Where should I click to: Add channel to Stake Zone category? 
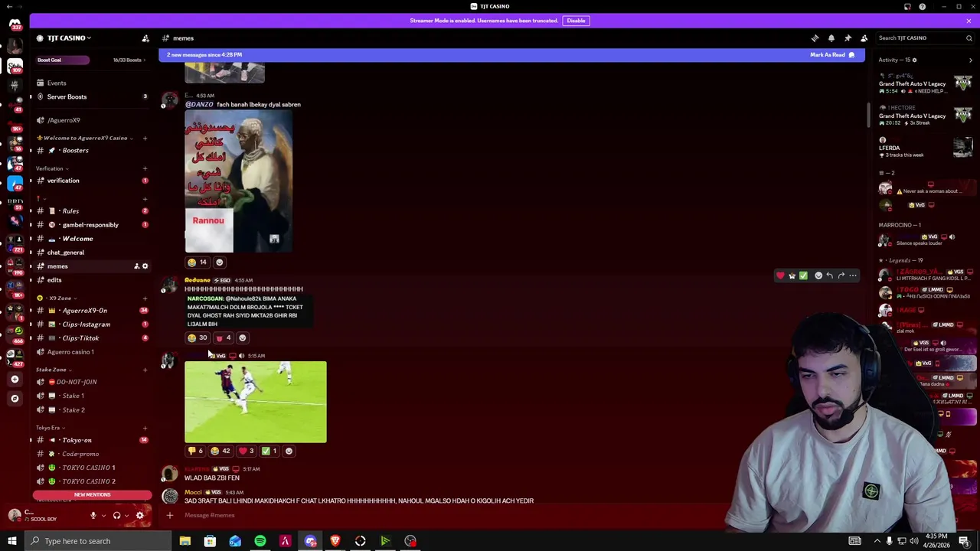145,370
